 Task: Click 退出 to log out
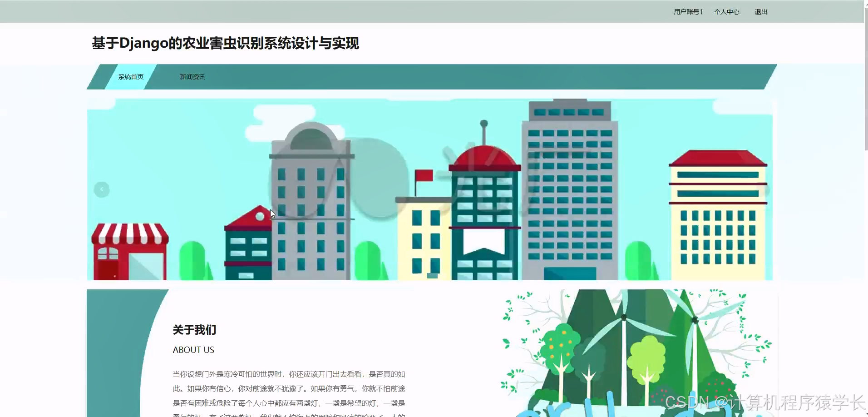coord(761,12)
